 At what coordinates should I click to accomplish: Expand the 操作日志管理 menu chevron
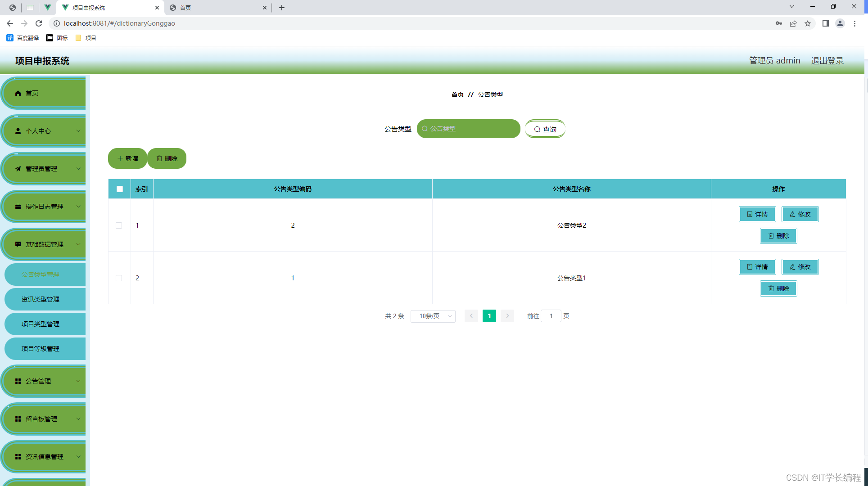coord(78,207)
